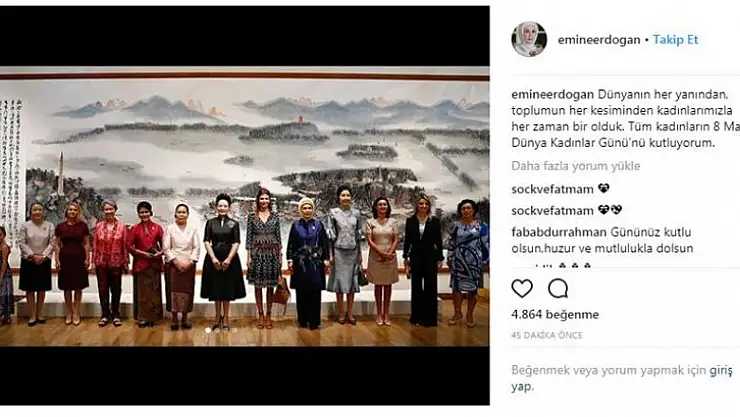
Task: Open emineerdogan username in the caption
Action: click(553, 94)
